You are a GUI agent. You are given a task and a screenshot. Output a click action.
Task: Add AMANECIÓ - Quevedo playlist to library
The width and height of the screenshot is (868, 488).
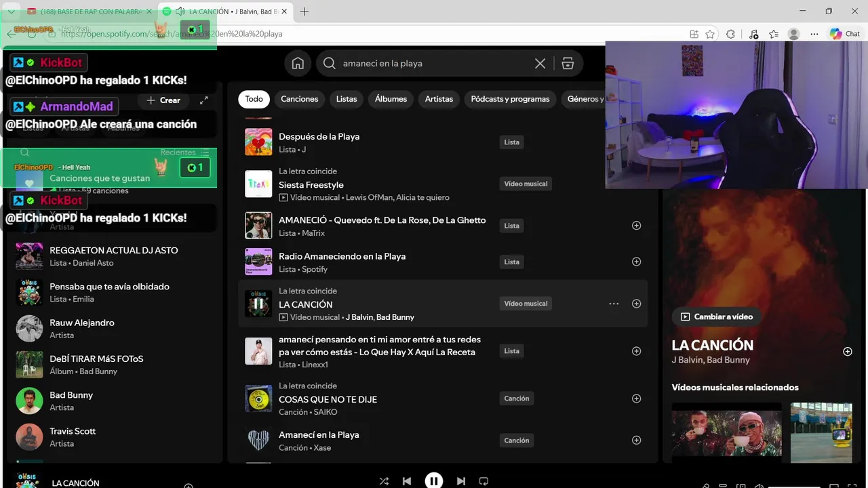coord(636,226)
